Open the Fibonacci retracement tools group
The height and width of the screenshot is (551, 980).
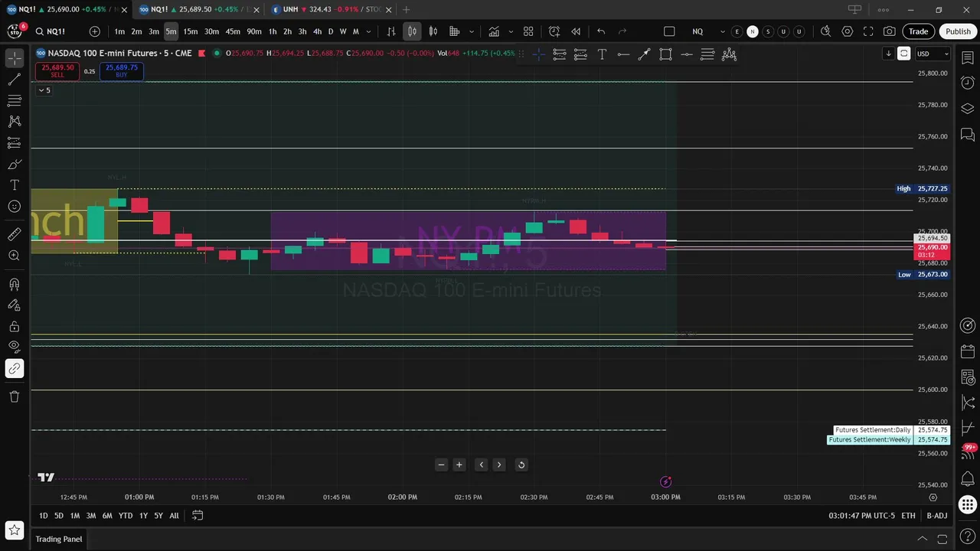pos(14,100)
